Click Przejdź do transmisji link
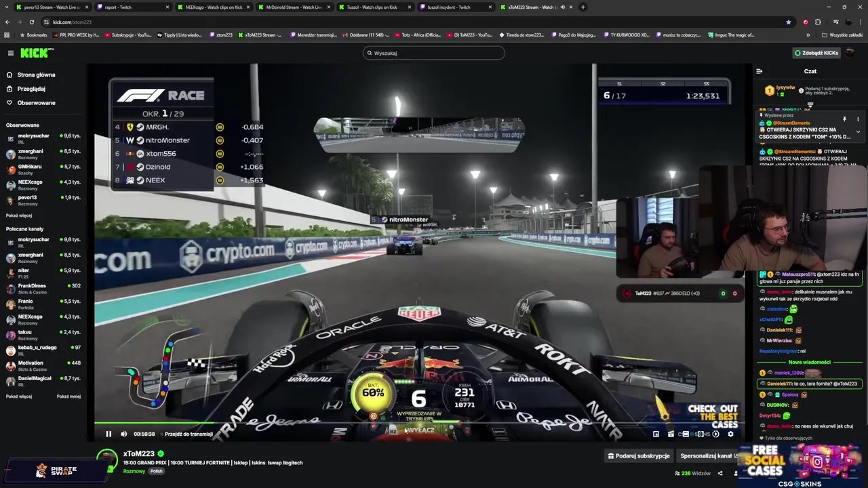The image size is (868, 488). [189, 434]
